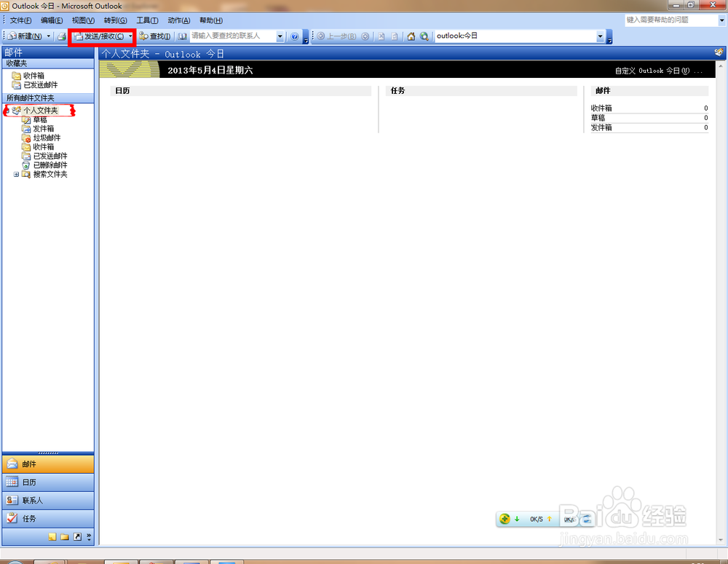Click 自定义 Outlook 今日 link
728x564 pixels.
click(x=658, y=71)
